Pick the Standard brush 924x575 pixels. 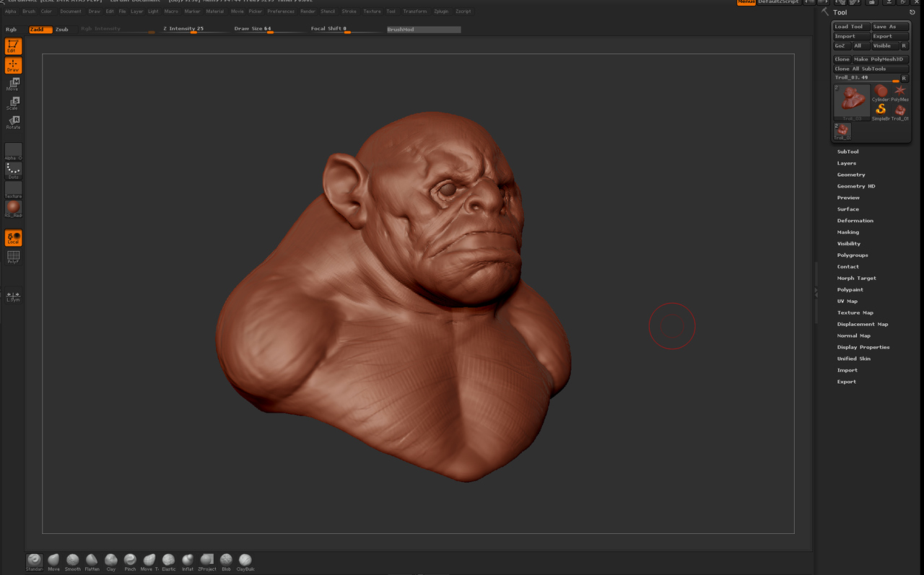coord(34,561)
